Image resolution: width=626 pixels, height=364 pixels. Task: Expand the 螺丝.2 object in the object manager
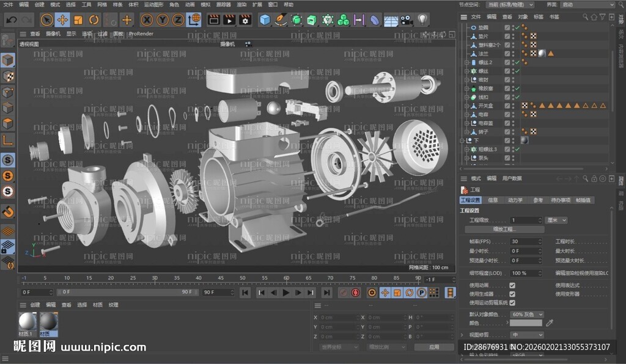pos(466,62)
